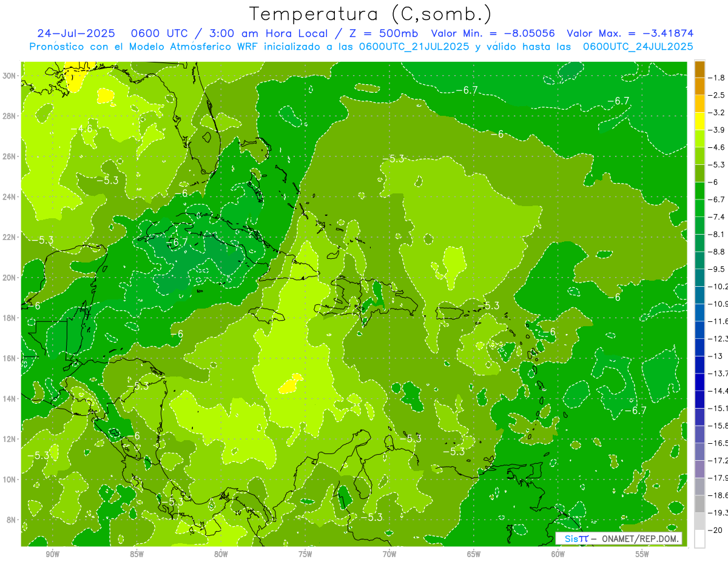Screen dimensions: 728x562
Task: Click the '70W' longitude axis label
Action: click(x=389, y=555)
